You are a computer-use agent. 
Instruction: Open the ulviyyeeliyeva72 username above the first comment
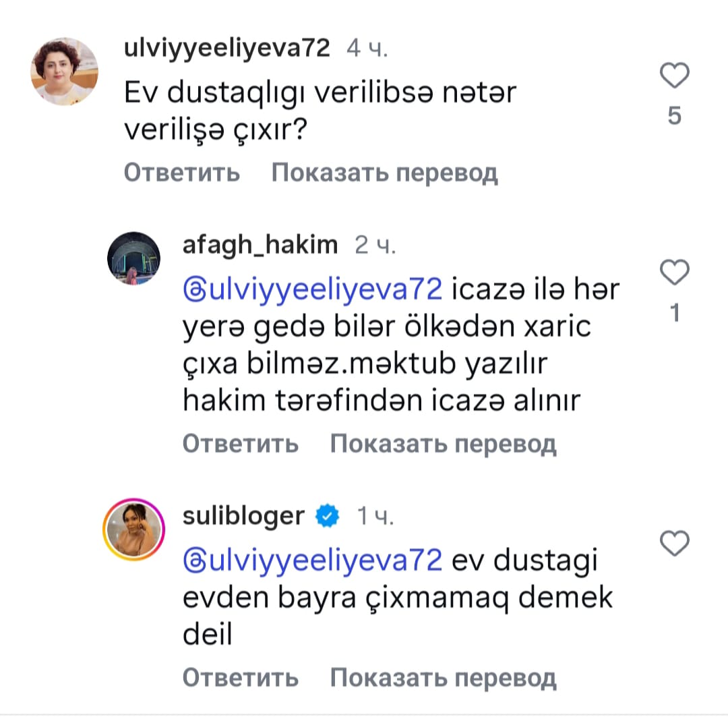pos(227,49)
